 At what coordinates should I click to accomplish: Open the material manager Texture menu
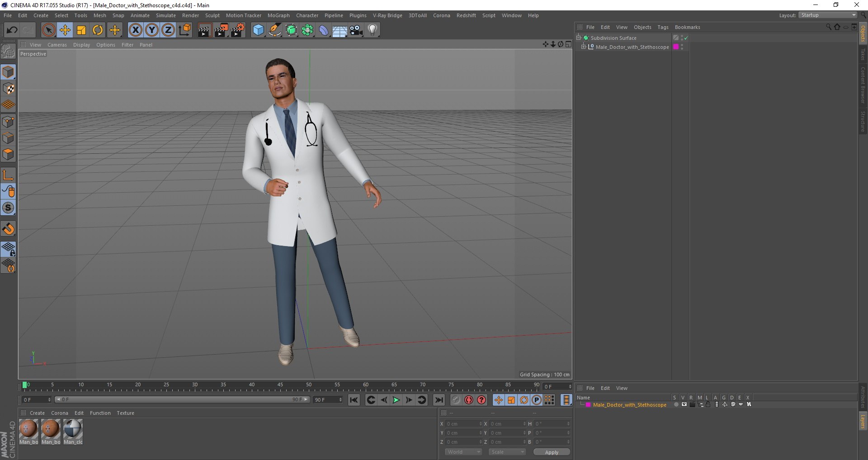click(x=125, y=413)
